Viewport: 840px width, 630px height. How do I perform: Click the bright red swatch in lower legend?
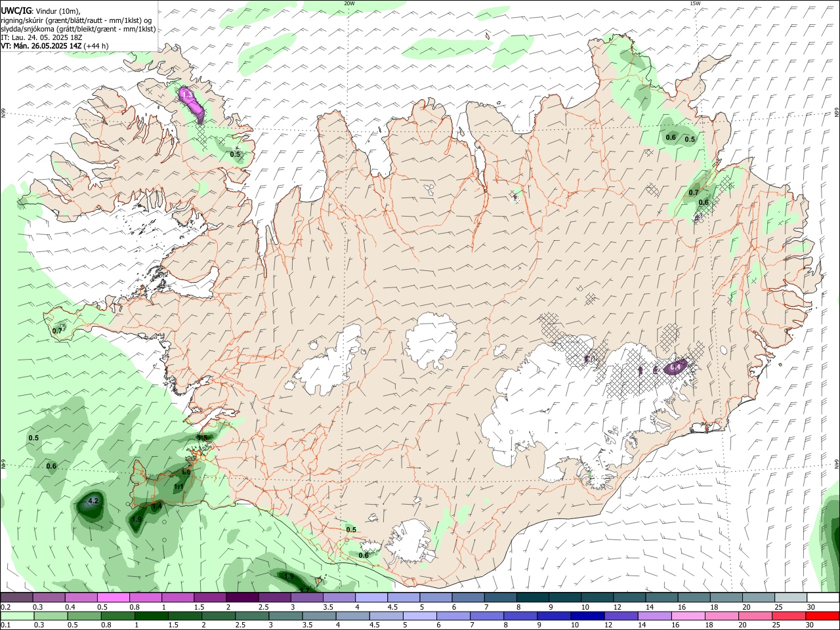click(822, 616)
